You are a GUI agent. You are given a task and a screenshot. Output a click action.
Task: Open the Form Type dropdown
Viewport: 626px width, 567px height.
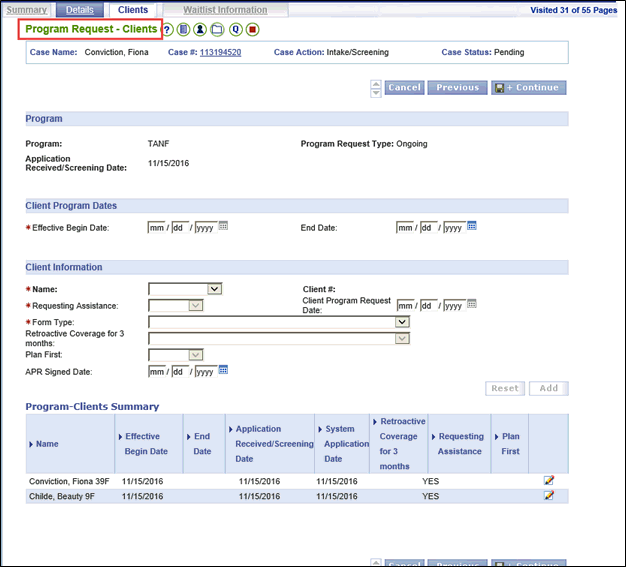pos(401,322)
